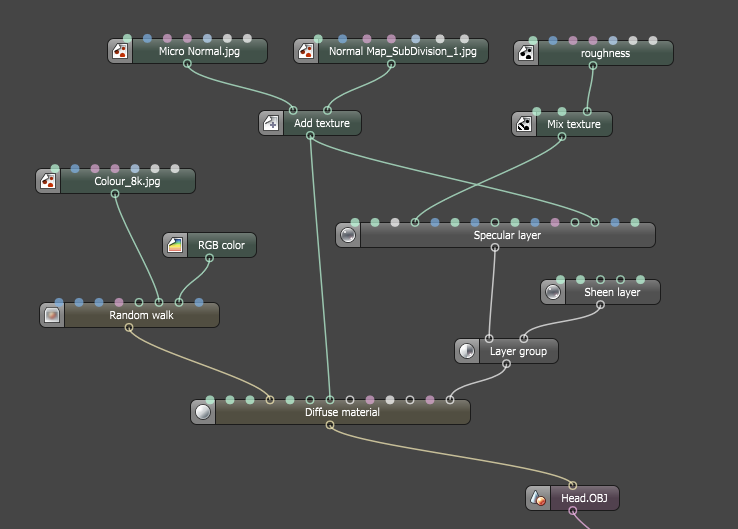738x529 pixels.
Task: Select the Specular layer node label
Action: pyautogui.click(x=507, y=235)
